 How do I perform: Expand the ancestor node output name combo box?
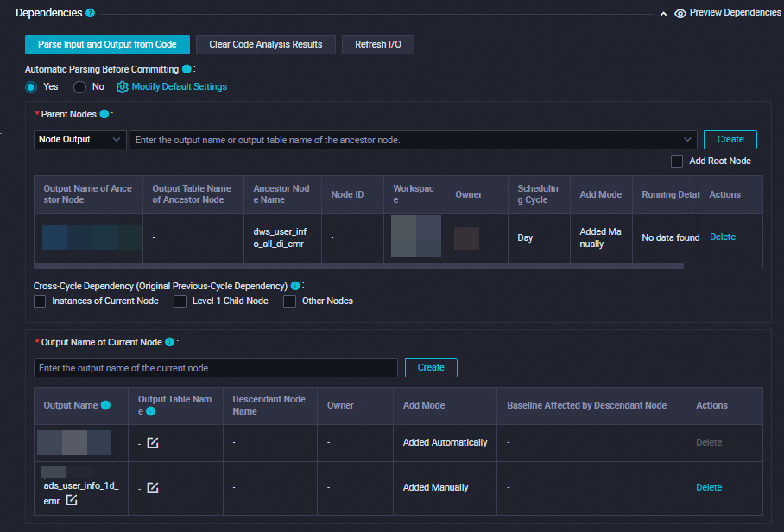687,140
